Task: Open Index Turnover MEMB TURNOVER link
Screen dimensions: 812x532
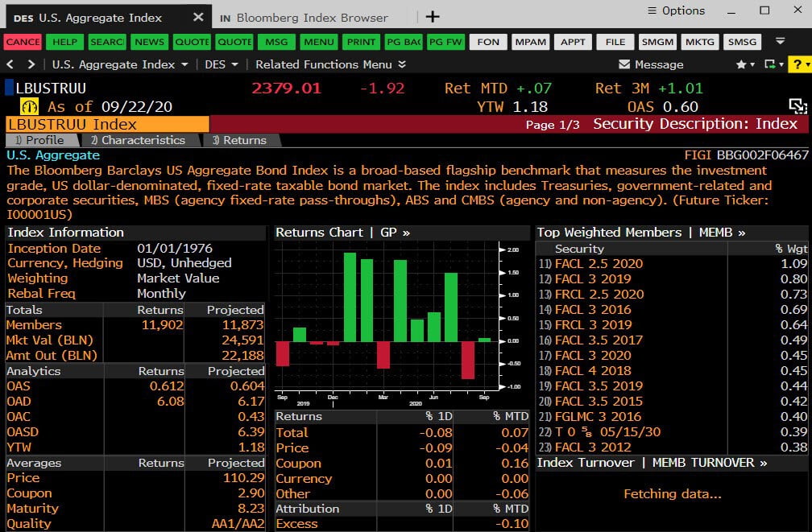Action: (x=709, y=463)
